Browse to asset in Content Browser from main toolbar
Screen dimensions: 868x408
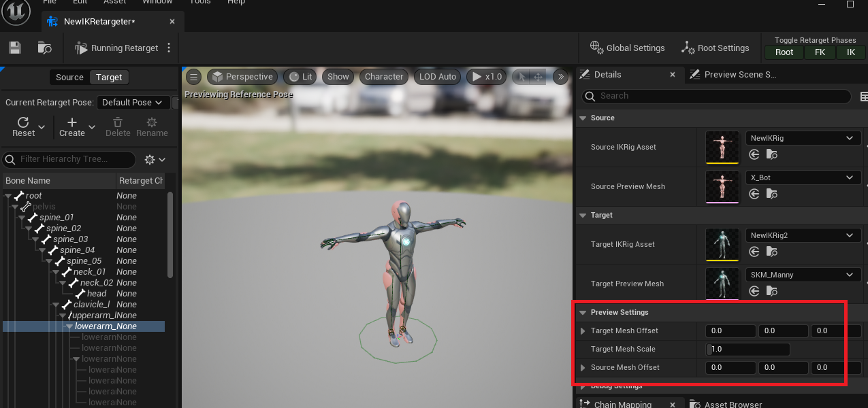pyautogui.click(x=45, y=48)
